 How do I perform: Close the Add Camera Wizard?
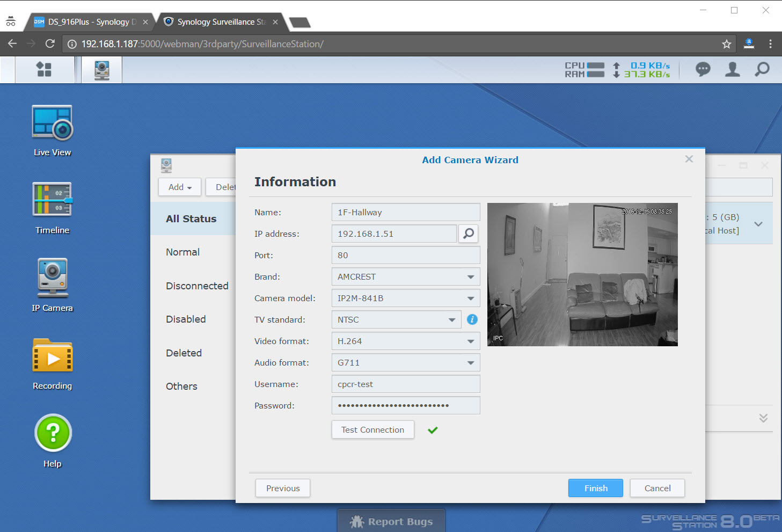point(689,159)
